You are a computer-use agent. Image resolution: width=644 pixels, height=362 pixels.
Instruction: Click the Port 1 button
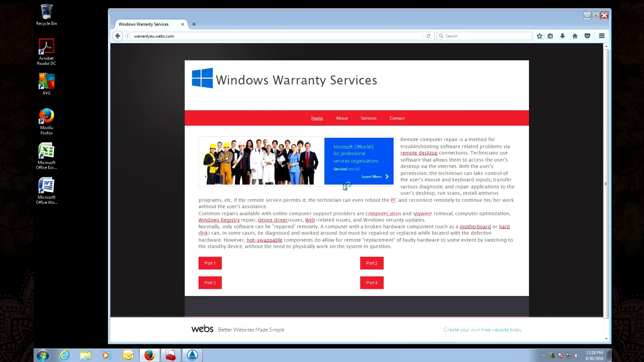(210, 263)
